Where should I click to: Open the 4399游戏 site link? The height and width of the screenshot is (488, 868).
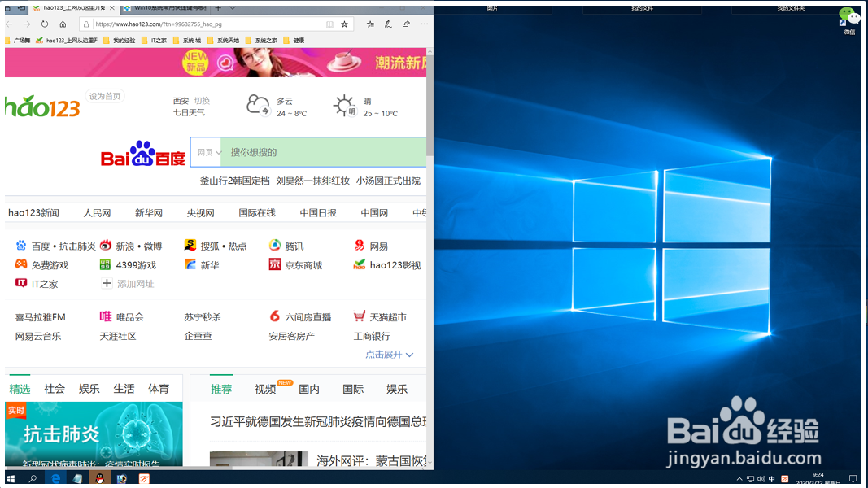point(128,265)
